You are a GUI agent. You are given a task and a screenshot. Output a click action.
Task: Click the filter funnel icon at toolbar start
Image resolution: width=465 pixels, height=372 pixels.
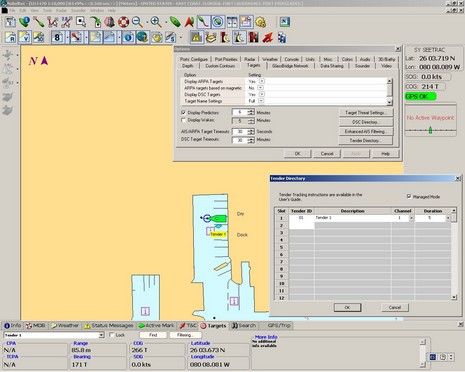coord(10,22)
